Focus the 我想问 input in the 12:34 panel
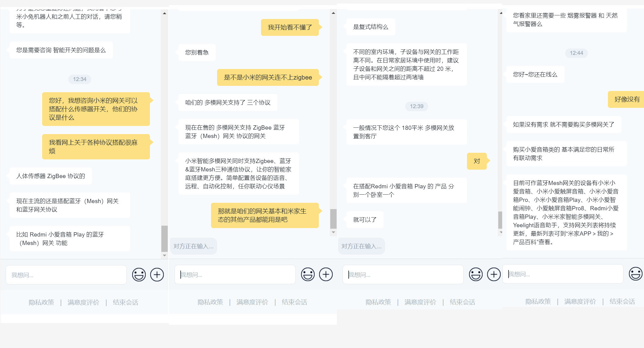Screen dimensions: 644x348 [x=66, y=275]
